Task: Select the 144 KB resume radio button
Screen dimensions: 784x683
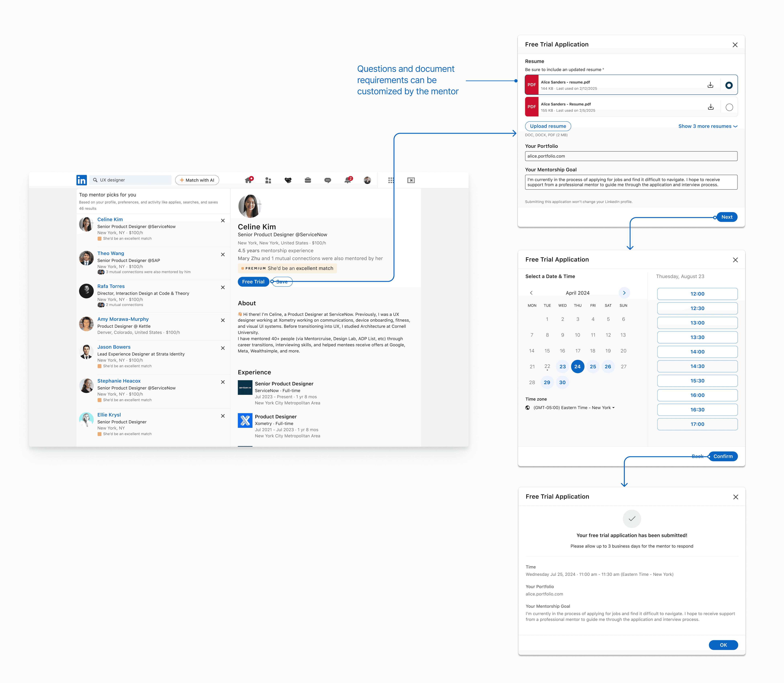Action: 729,85
